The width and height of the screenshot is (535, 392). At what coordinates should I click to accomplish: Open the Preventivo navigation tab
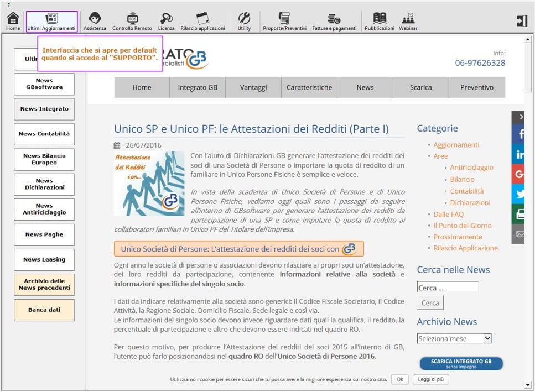(477, 87)
